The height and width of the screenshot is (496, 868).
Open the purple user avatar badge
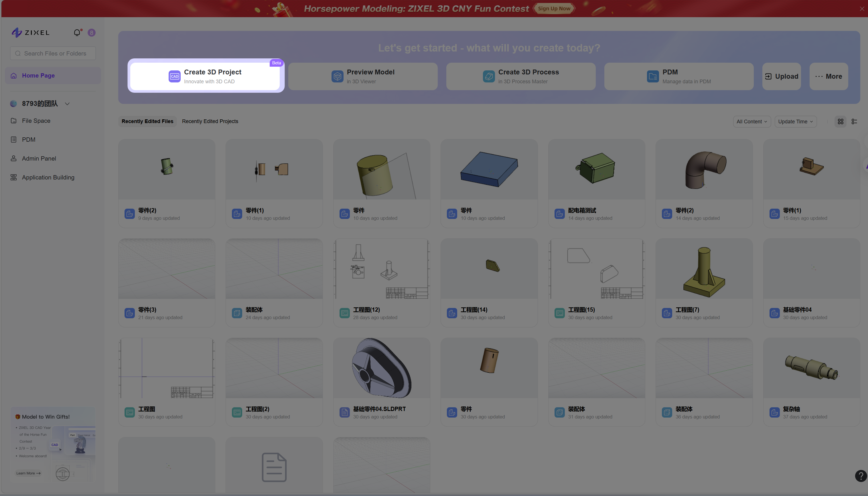click(91, 33)
